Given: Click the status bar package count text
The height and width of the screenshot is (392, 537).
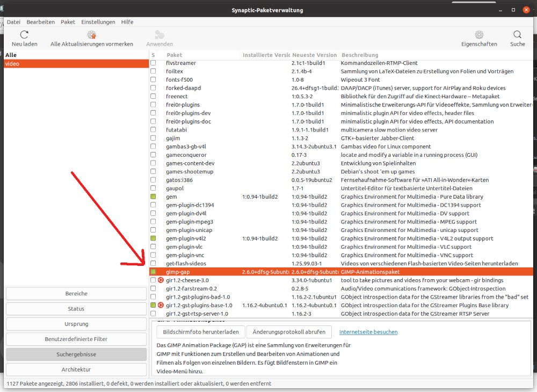Looking at the screenshot, I should pyautogui.click(x=139, y=383).
